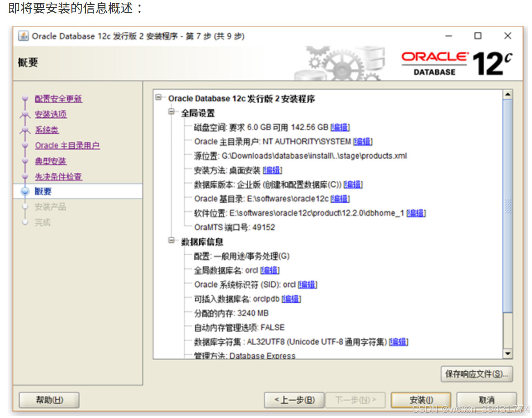
Task: Edit the Oracle 基目录 path
Action: [x=339, y=199]
